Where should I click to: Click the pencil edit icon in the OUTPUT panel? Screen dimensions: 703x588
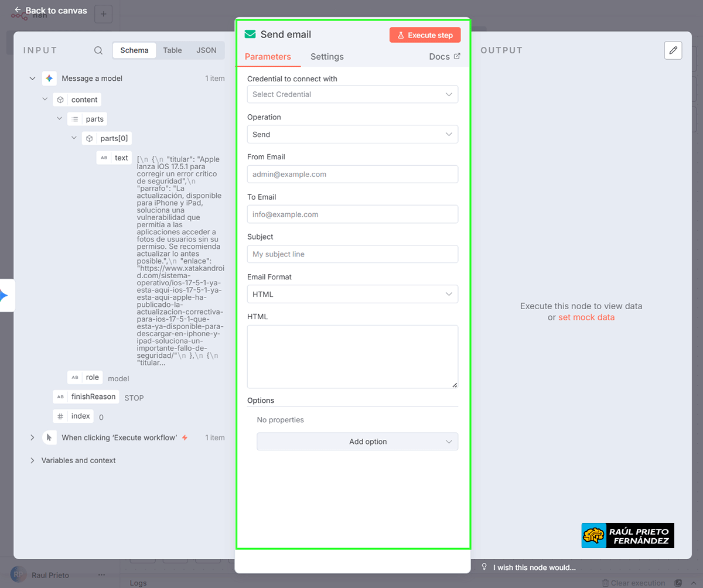tap(673, 50)
